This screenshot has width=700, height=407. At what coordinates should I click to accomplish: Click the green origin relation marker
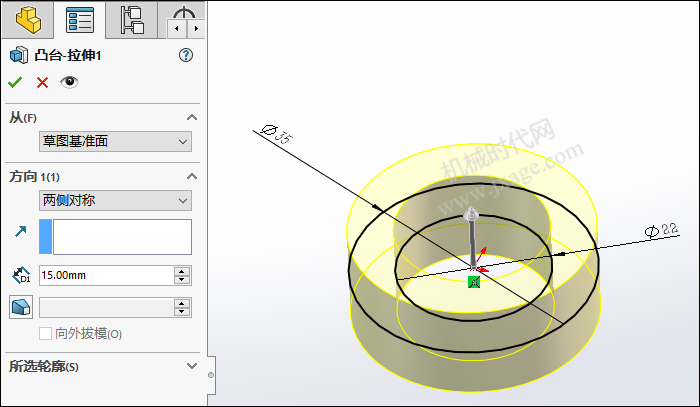(x=474, y=282)
